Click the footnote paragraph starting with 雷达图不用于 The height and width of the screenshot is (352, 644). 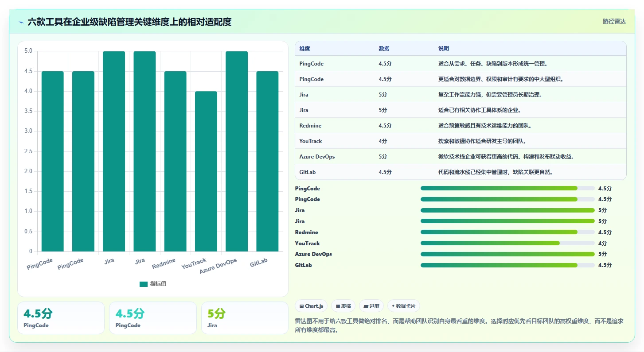(x=460, y=325)
